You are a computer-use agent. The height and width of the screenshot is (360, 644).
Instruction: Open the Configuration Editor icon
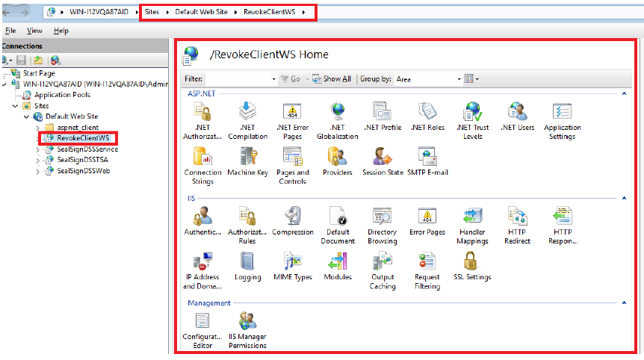[x=202, y=326]
